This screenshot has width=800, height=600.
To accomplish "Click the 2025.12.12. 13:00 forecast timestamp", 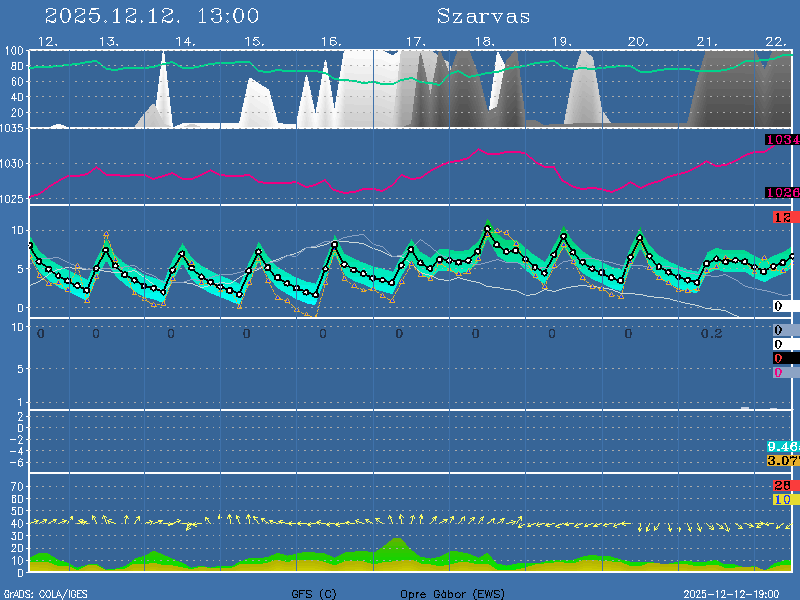I will [x=152, y=16].
